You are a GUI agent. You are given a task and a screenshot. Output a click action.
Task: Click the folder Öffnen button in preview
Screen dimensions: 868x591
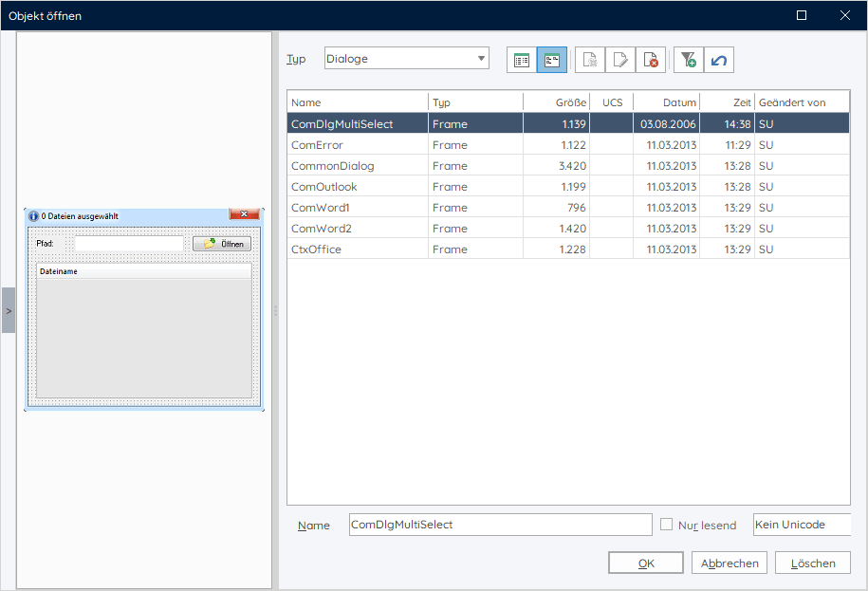[x=222, y=244]
